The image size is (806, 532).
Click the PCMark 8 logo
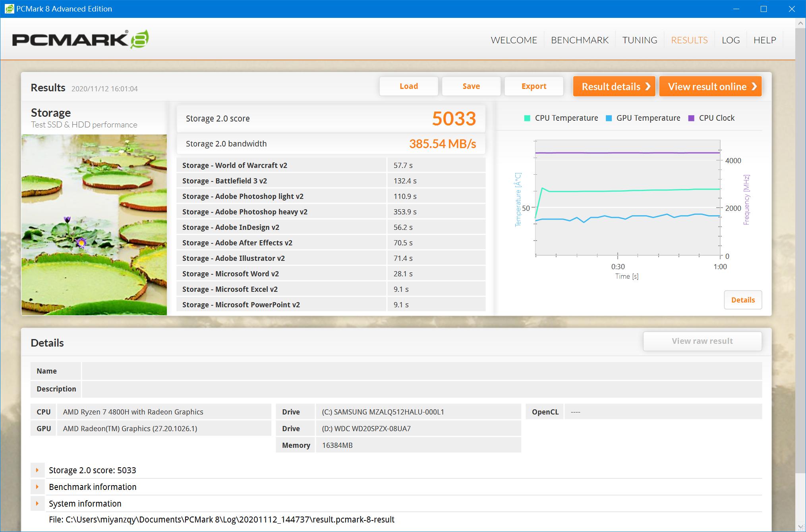81,40
